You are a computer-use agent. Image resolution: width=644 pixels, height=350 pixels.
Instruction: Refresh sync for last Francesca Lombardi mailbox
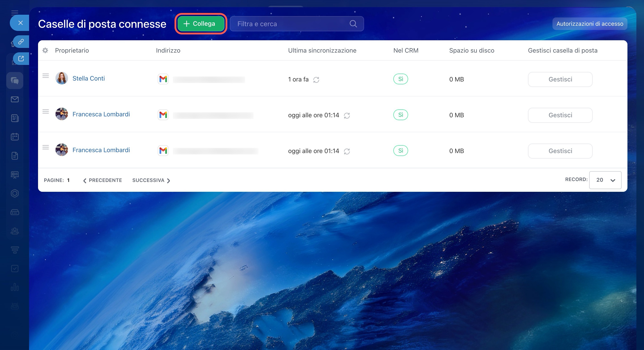pos(347,151)
